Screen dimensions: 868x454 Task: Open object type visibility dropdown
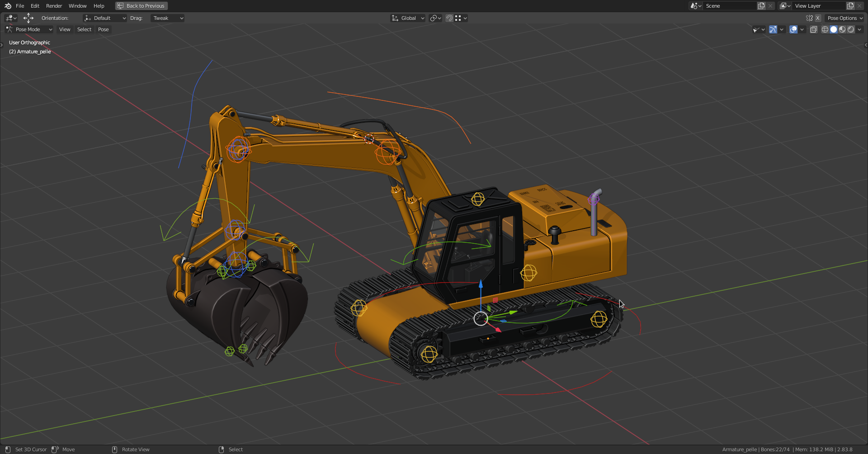pos(759,29)
